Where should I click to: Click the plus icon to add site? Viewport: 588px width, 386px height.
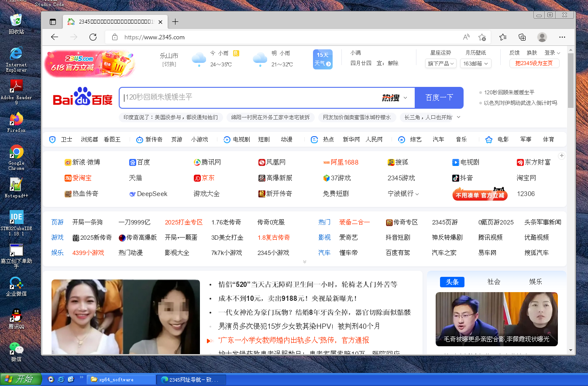[562, 156]
